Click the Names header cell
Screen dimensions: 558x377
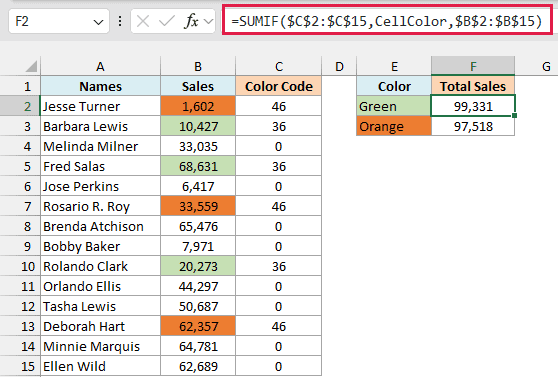pyautogui.click(x=100, y=86)
